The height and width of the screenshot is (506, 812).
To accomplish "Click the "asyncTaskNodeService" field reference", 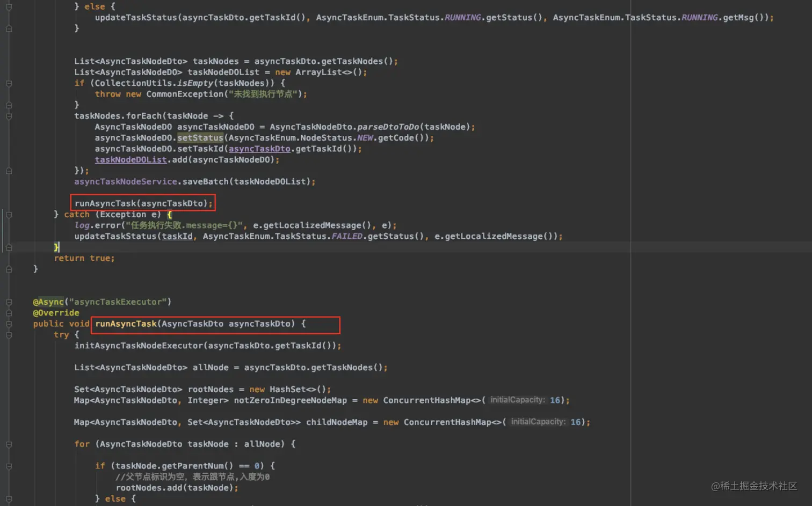I will click(126, 181).
